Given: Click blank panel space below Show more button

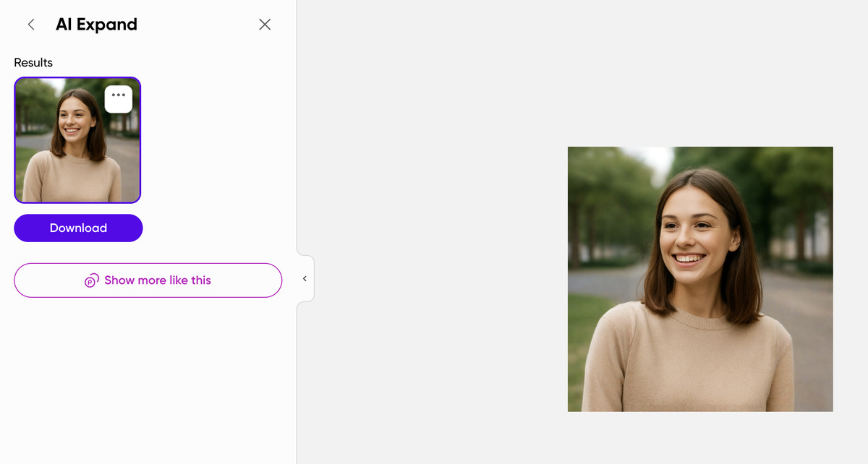Looking at the screenshot, I should click(x=145, y=376).
